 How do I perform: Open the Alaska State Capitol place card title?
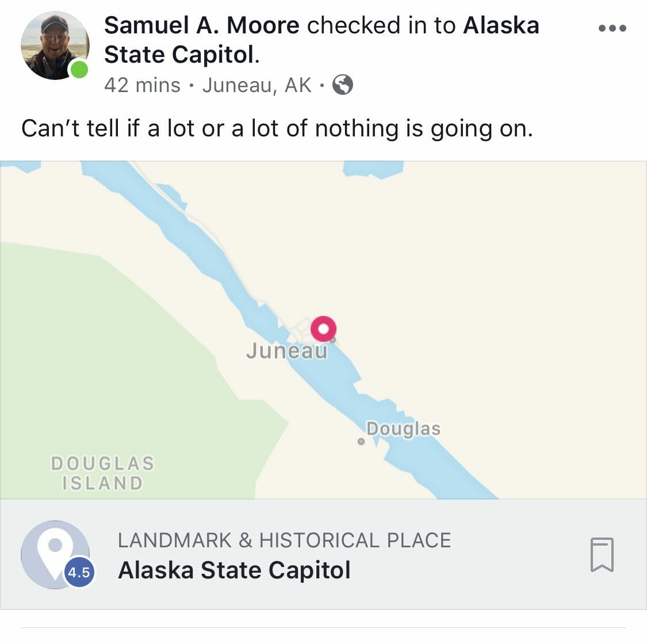pyautogui.click(x=235, y=570)
